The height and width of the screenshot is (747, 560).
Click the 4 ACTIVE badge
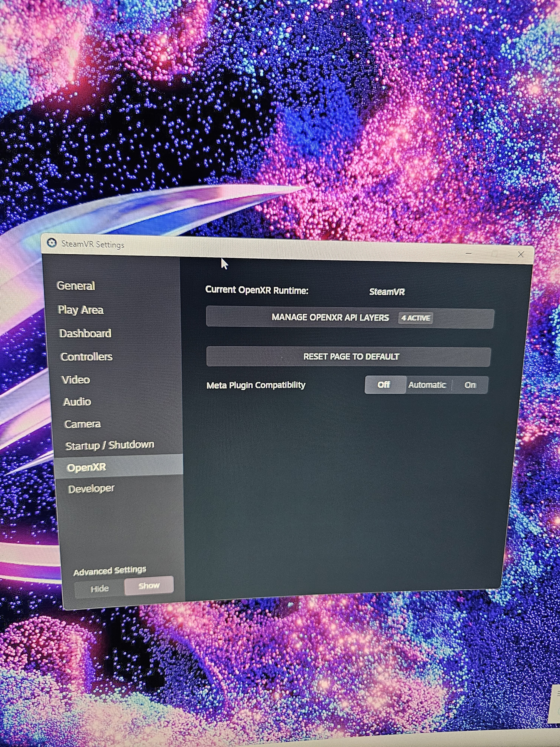[x=416, y=318]
